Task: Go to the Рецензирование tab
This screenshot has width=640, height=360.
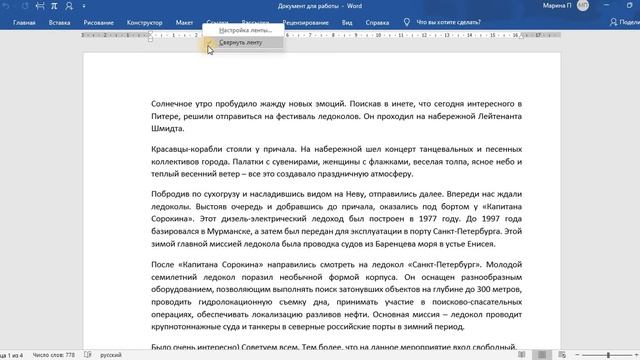Action: click(x=305, y=22)
